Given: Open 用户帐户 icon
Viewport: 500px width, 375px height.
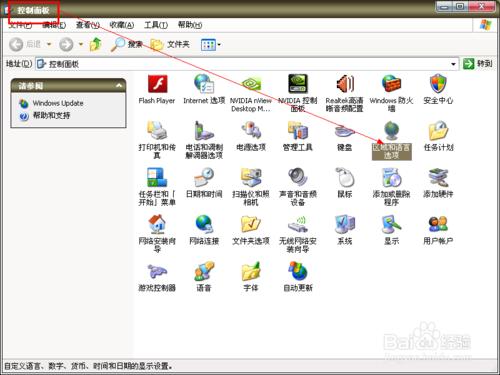Looking at the screenshot, I should click(438, 224).
